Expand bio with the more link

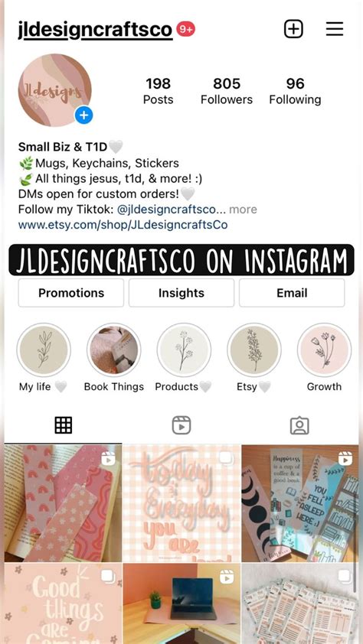(243, 210)
